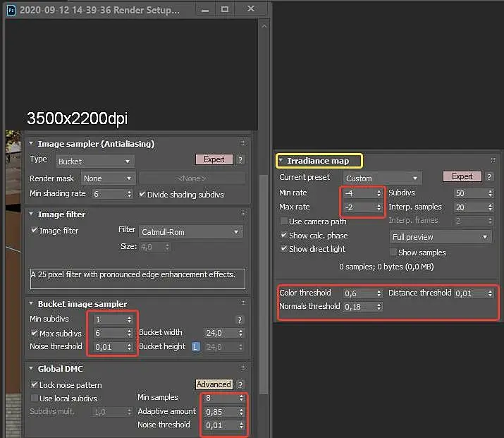Uncheck Lock noise pattern
The width and height of the screenshot is (504, 438).
coord(34,384)
